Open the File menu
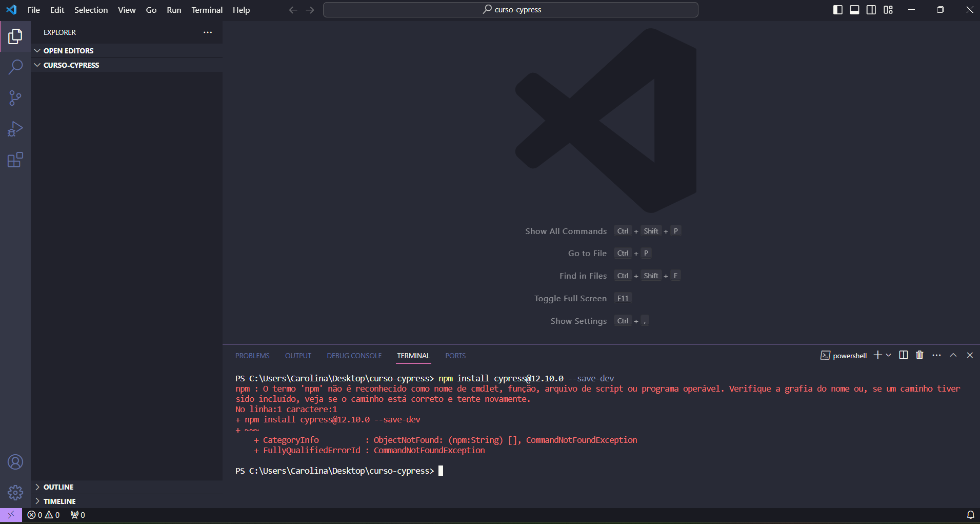 34,10
